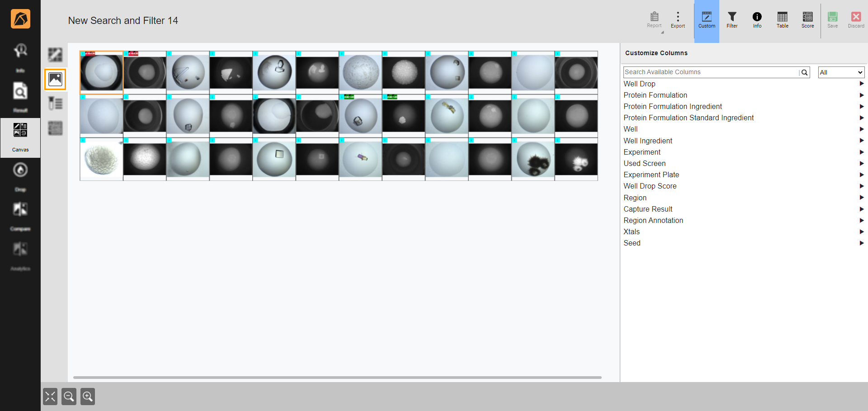The image size is (868, 411).
Task: Open the Score panel
Action: coord(808,20)
